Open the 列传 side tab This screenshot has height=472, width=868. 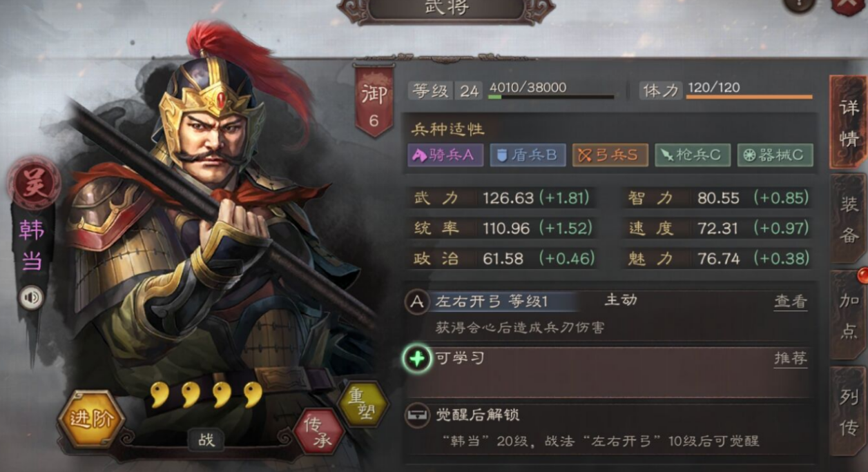pyautogui.click(x=849, y=411)
